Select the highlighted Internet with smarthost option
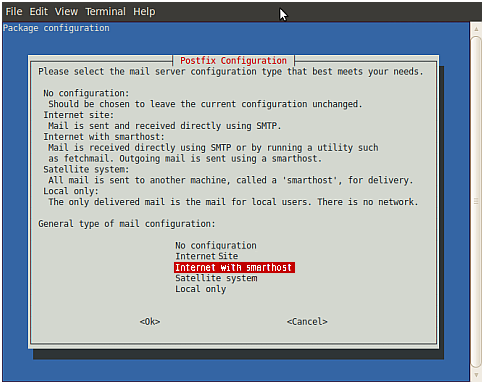This screenshot has width=484, height=384. coord(234,267)
